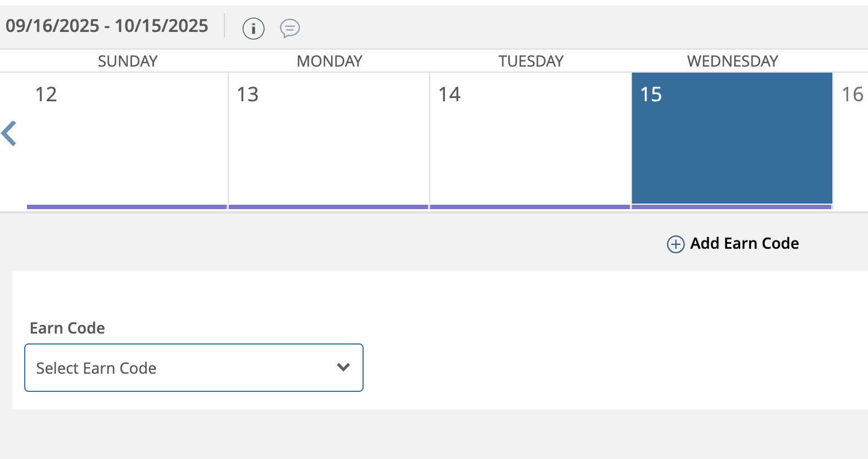
Task: Click the Earn Code dropdown arrow
Action: click(343, 368)
